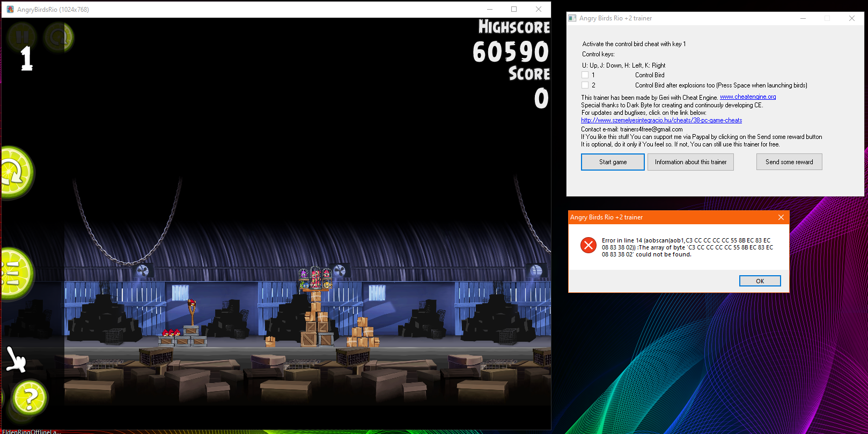Click the 'Control keys:' label in the trainer
Screen dimensions: 868x434
tap(598, 54)
